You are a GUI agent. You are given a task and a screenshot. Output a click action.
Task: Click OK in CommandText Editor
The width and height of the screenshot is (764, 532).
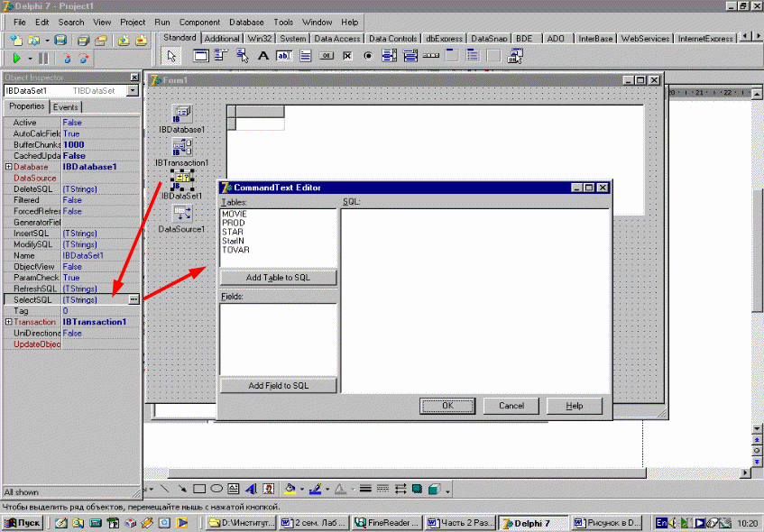tap(447, 406)
